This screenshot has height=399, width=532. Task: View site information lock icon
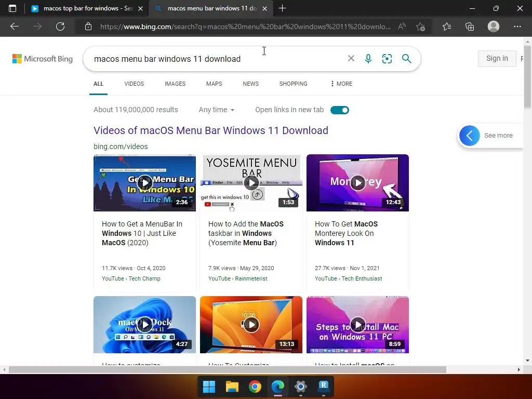tap(88, 26)
